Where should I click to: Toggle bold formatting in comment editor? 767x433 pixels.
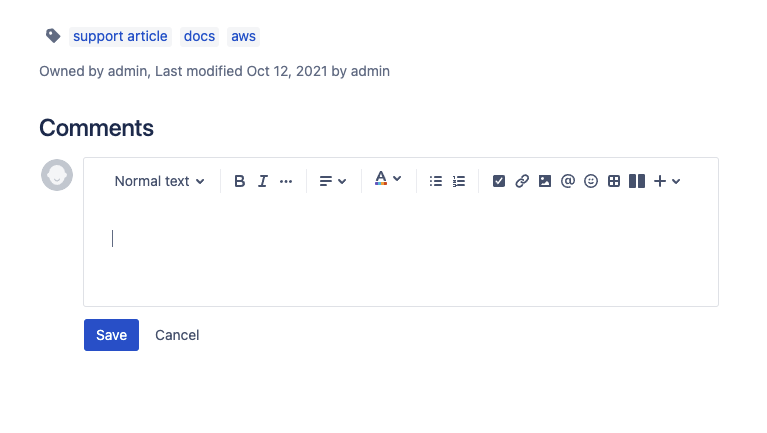239,181
